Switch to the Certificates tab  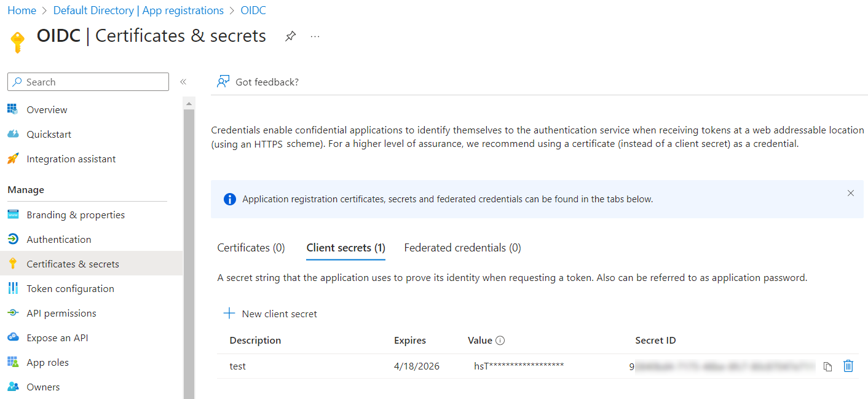pos(251,247)
